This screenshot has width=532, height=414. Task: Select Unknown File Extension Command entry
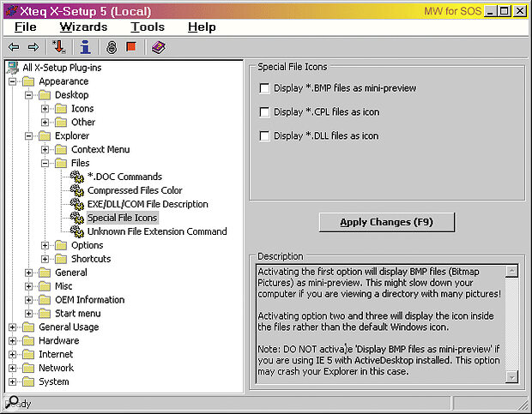(157, 231)
